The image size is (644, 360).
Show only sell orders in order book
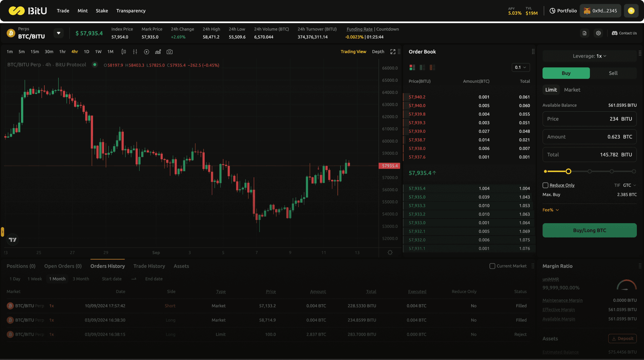(432, 67)
